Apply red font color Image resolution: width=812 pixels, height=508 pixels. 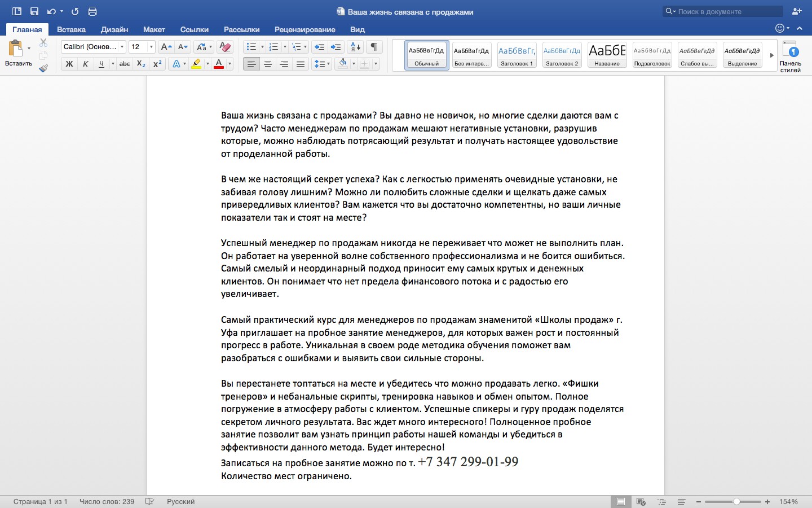point(219,64)
